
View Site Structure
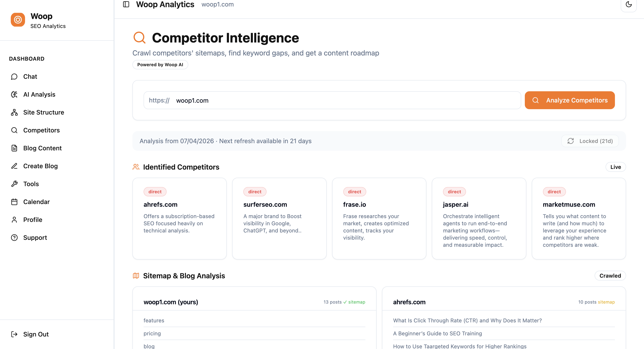coord(44,112)
